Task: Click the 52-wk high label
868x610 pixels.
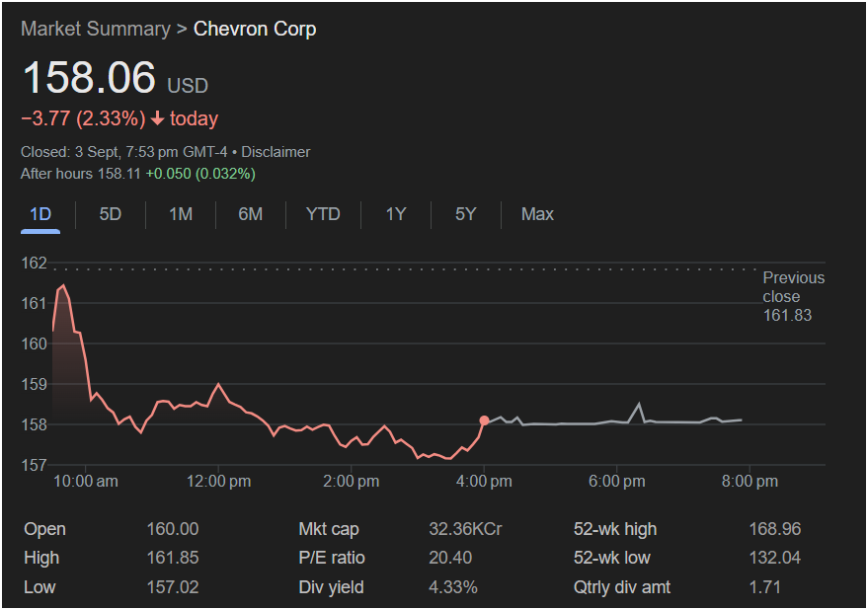Action: tap(615, 529)
